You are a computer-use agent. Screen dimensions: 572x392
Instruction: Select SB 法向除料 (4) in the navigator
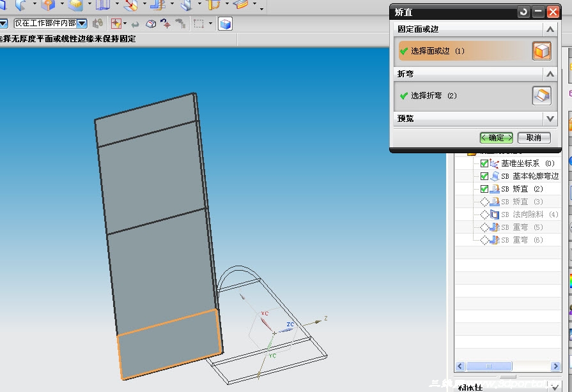[x=530, y=215]
